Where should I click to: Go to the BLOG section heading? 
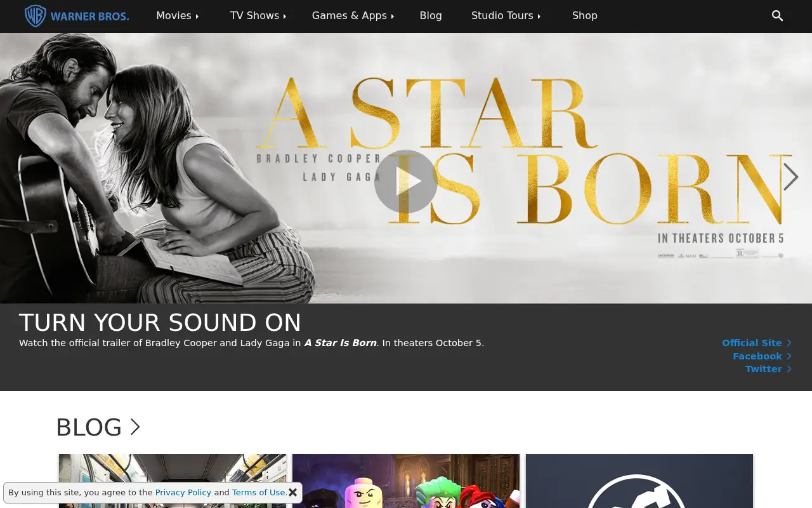[98, 427]
